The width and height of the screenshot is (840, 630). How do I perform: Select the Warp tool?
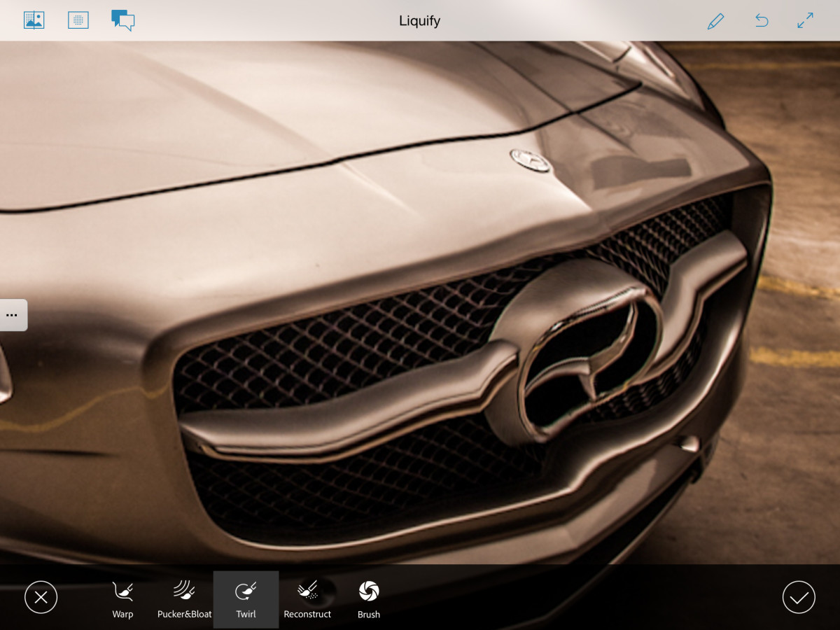click(x=122, y=599)
